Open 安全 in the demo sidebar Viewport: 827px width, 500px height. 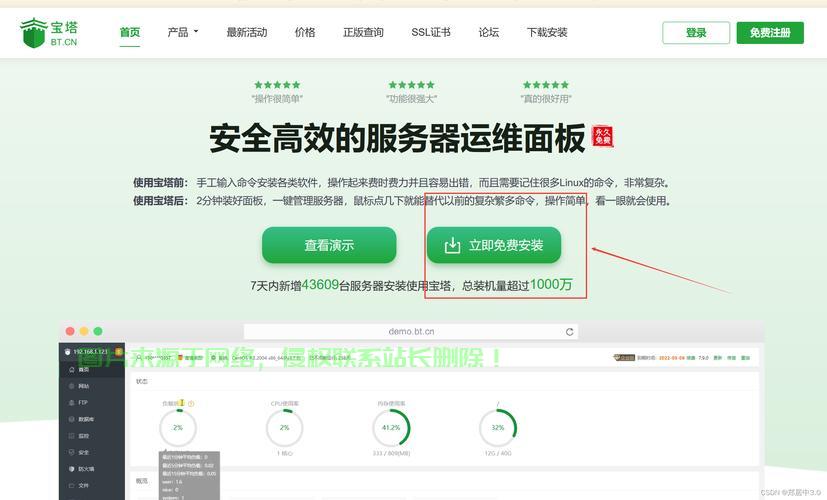pyautogui.click(x=84, y=452)
